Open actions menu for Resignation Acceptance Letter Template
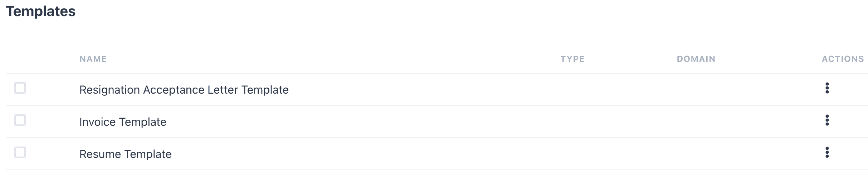Screen dimensions: 868x183 click(x=827, y=88)
